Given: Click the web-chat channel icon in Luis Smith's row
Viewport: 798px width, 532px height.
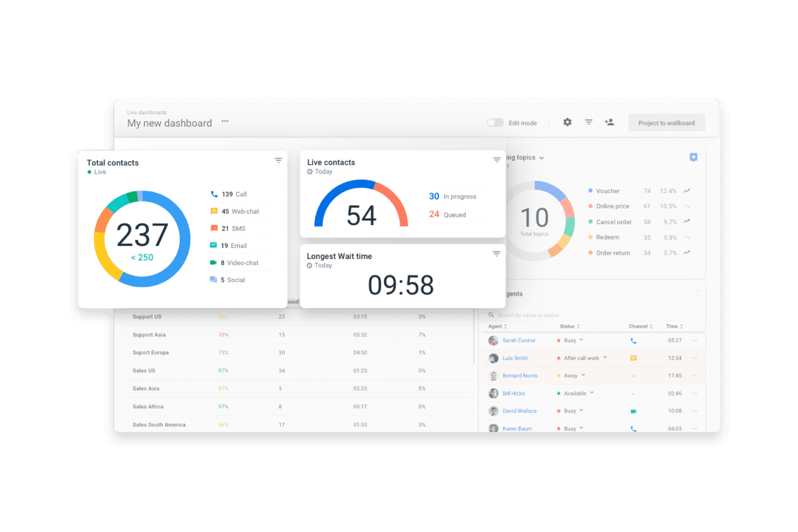Looking at the screenshot, I should click(633, 358).
